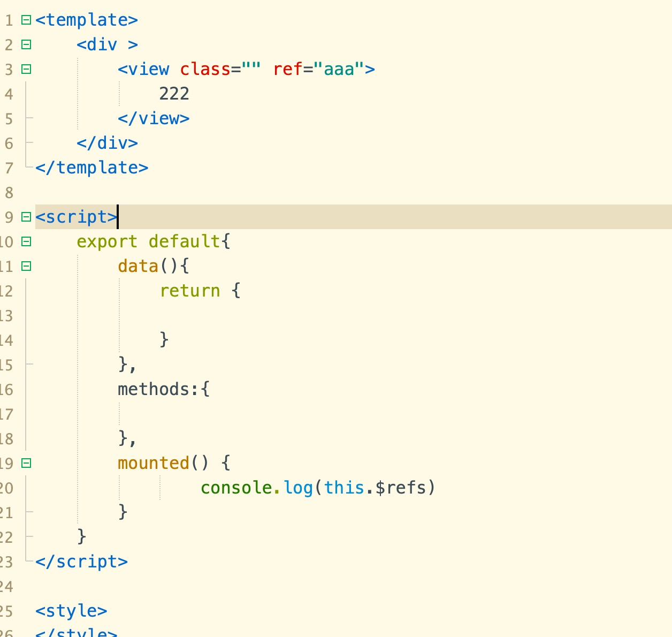Click the closing </script> tag

pyautogui.click(x=81, y=562)
